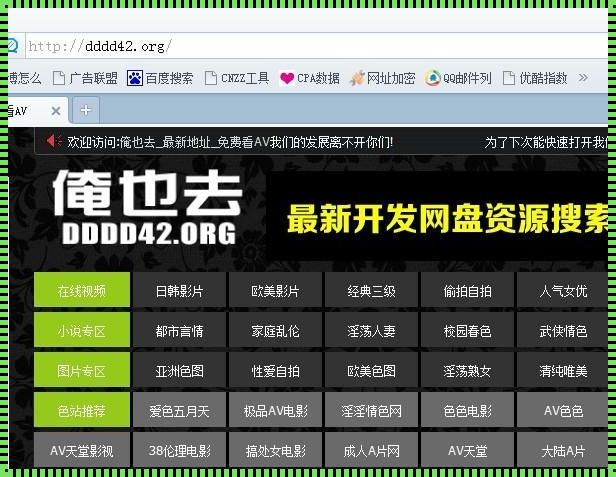The width and height of the screenshot is (616, 477).
Task: Click the 最新开发网盘资源搜索 banner
Action: (x=438, y=217)
